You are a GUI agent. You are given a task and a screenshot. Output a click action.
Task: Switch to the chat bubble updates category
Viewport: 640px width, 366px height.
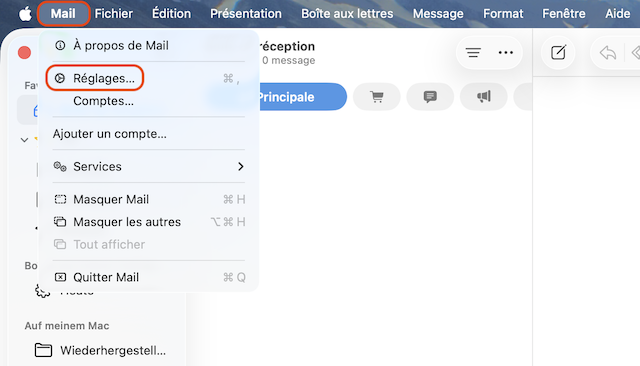(x=430, y=97)
